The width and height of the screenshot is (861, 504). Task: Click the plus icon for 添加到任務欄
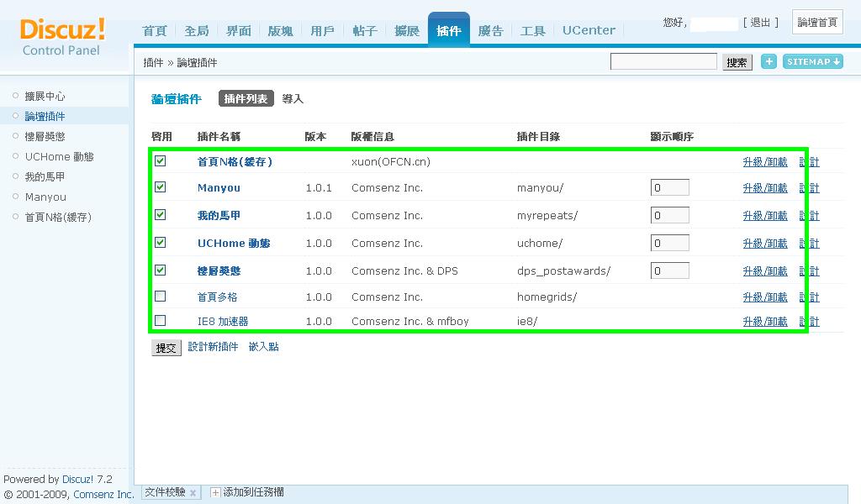point(215,492)
